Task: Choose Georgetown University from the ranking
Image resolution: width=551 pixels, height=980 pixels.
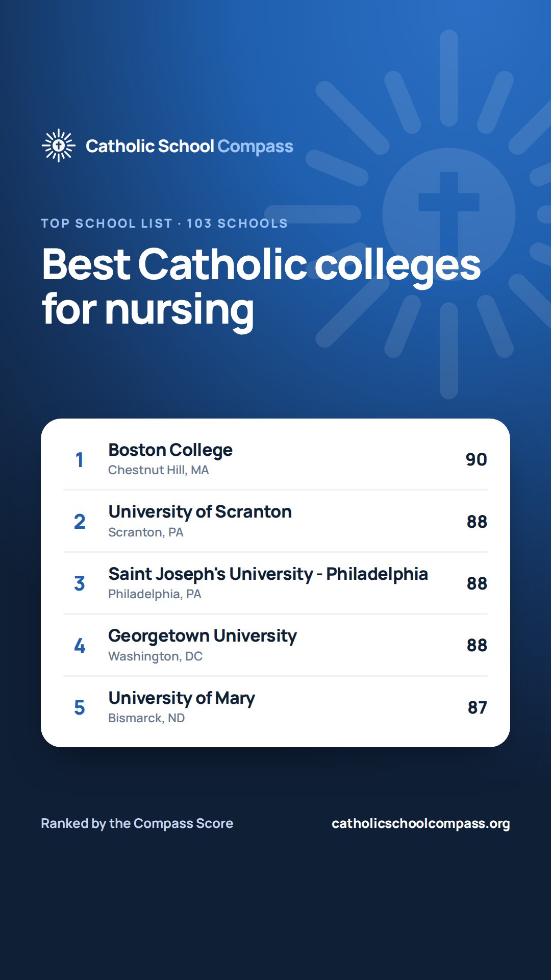Action: 275,645
